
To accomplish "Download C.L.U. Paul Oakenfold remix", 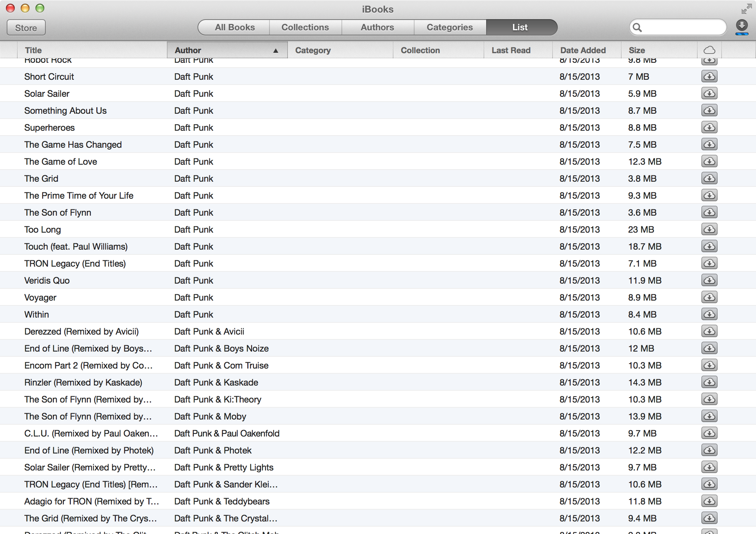I will (x=709, y=433).
